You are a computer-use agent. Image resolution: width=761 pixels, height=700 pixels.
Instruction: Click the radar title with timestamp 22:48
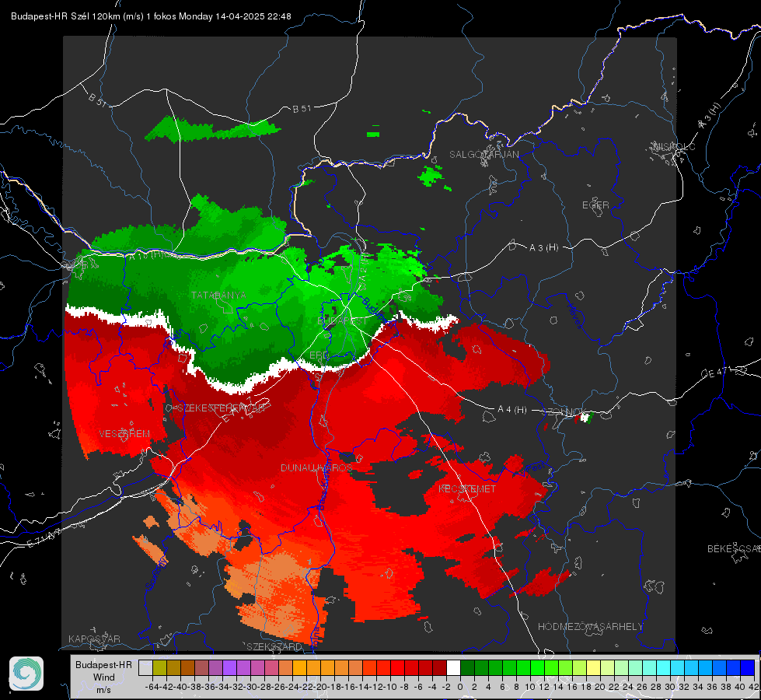tap(151, 16)
